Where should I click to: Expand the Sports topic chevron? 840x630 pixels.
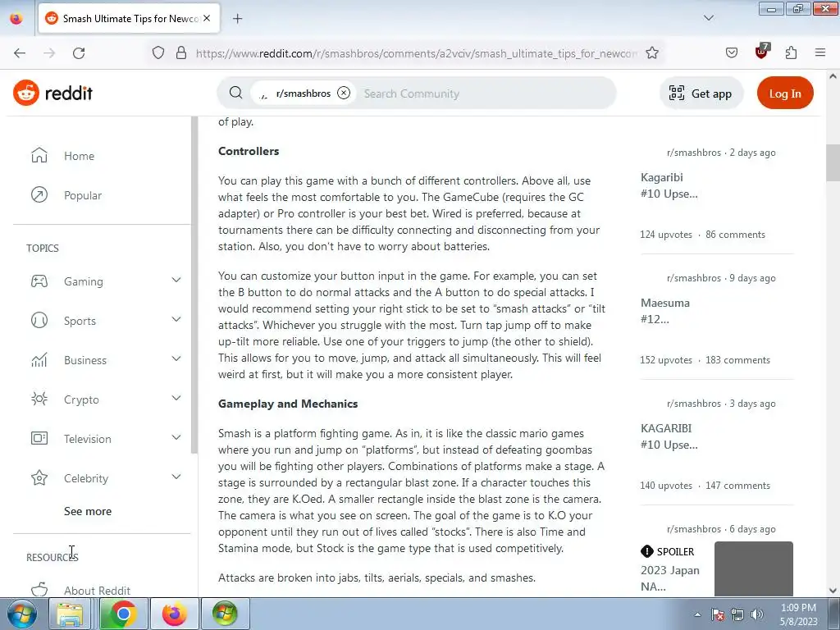tap(176, 319)
